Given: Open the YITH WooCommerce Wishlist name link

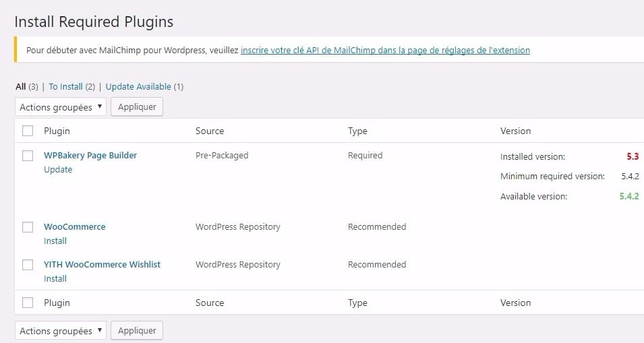Looking at the screenshot, I should click(103, 264).
